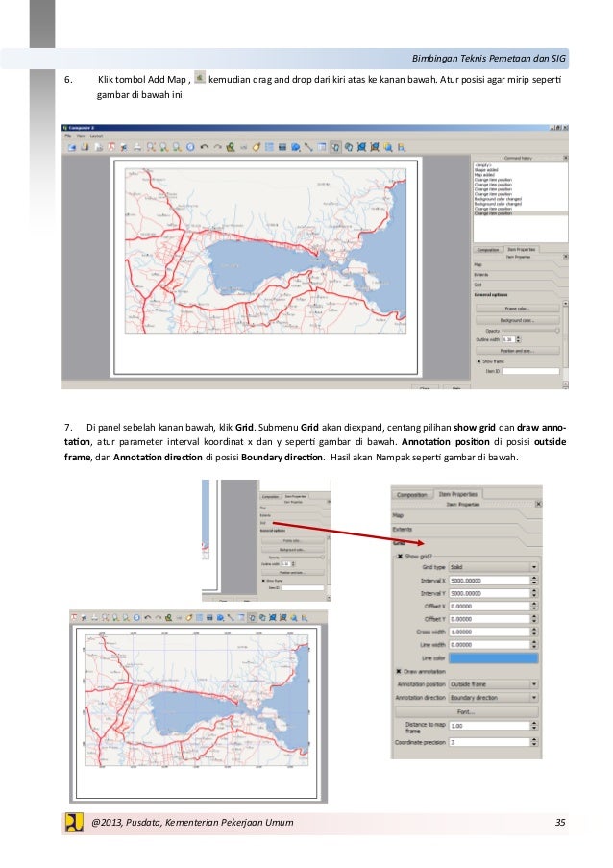Click Zoom in icon in top composer toolbar
Viewport: 613px width, 868px height.
[x=163, y=147]
